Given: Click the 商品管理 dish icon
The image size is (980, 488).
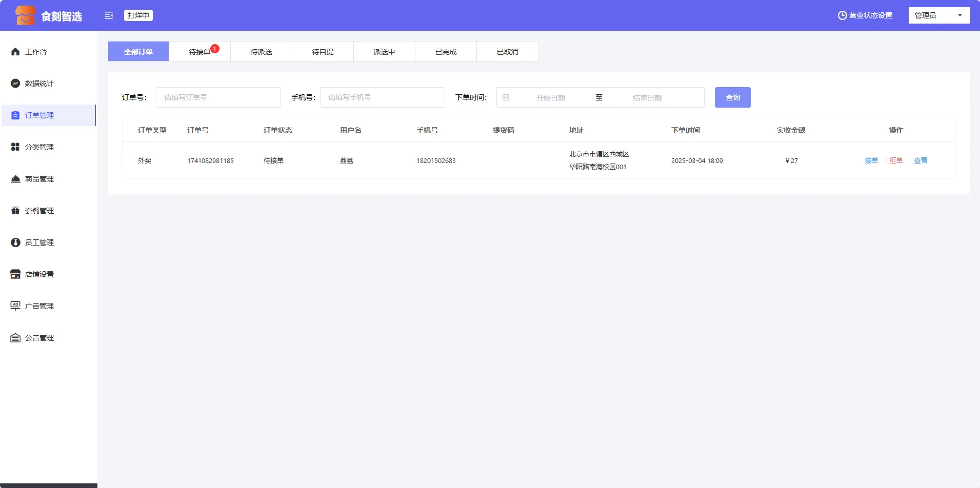Looking at the screenshot, I should (x=15, y=179).
